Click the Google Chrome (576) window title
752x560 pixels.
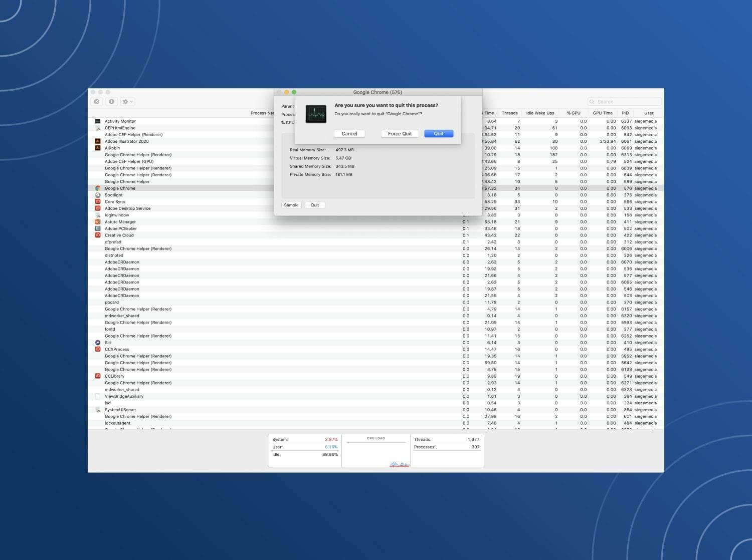pos(378,92)
